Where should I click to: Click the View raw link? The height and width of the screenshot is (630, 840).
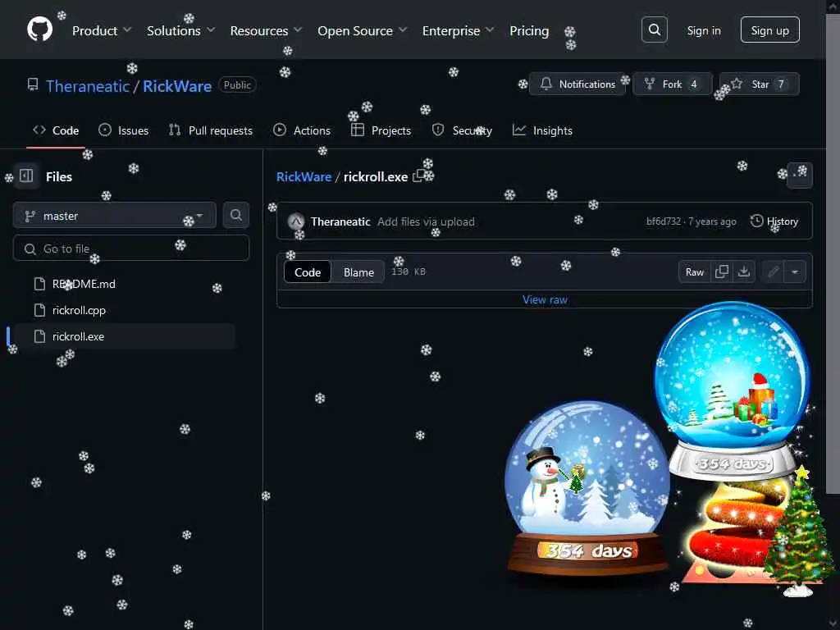(x=545, y=299)
